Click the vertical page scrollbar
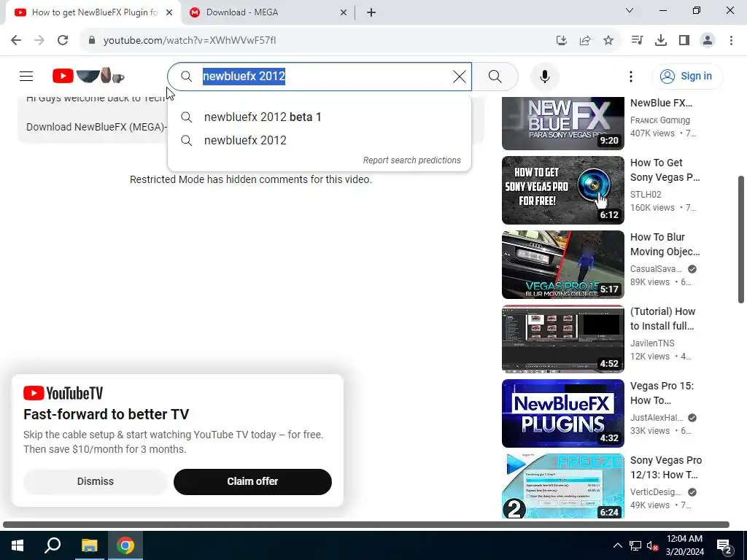This screenshot has width=747, height=560. pyautogui.click(x=741, y=239)
